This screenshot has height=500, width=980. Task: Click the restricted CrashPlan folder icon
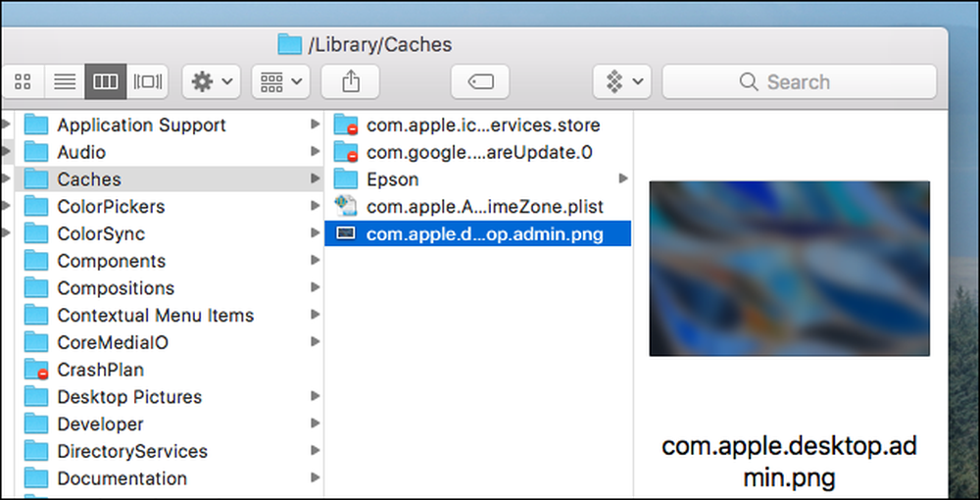pos(36,370)
